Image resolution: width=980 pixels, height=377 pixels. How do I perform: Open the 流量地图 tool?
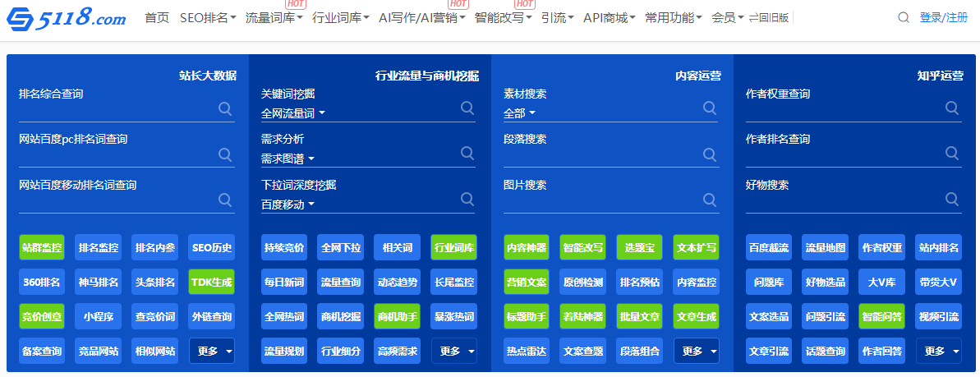point(825,247)
